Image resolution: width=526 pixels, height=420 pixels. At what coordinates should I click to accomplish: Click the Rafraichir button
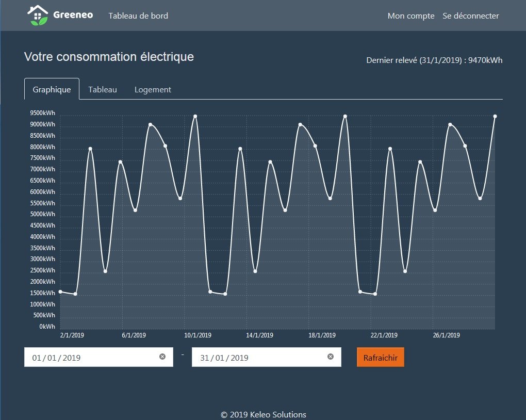coord(381,357)
